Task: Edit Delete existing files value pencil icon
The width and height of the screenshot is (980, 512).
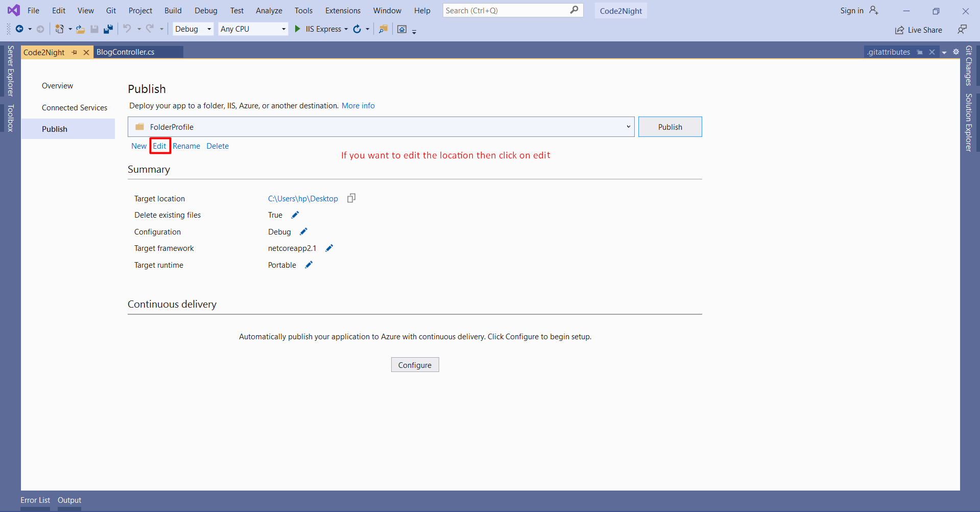Action: coord(295,215)
